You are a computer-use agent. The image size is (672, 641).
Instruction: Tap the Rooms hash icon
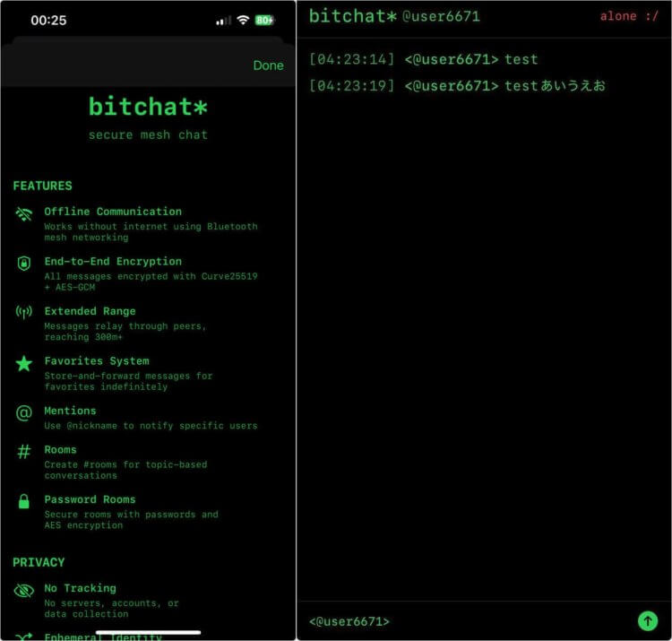click(x=24, y=452)
